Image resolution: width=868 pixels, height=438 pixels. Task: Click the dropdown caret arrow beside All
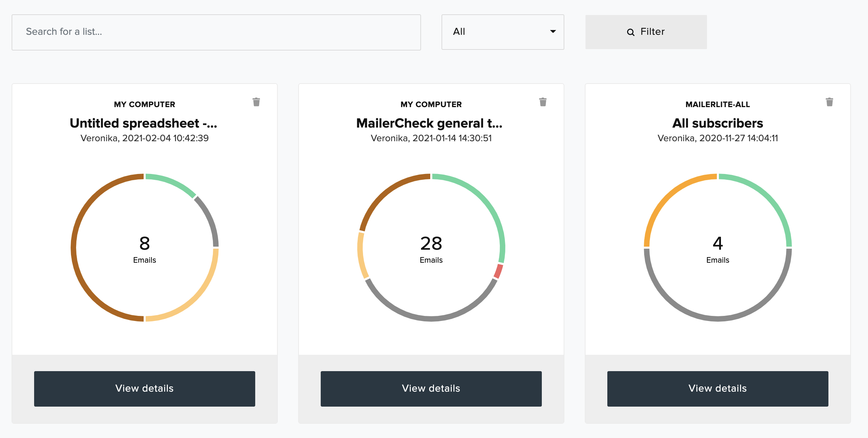point(553,31)
